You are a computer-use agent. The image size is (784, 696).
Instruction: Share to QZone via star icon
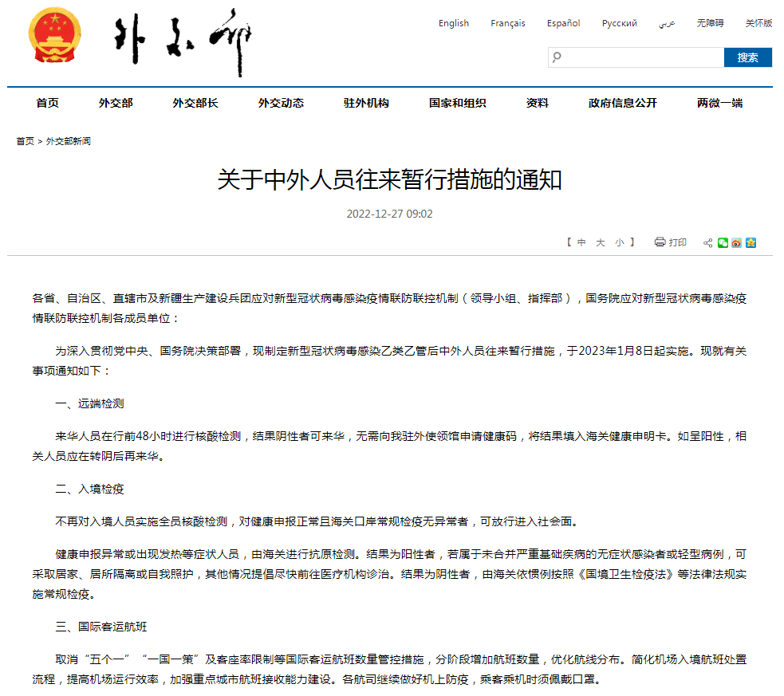click(751, 243)
